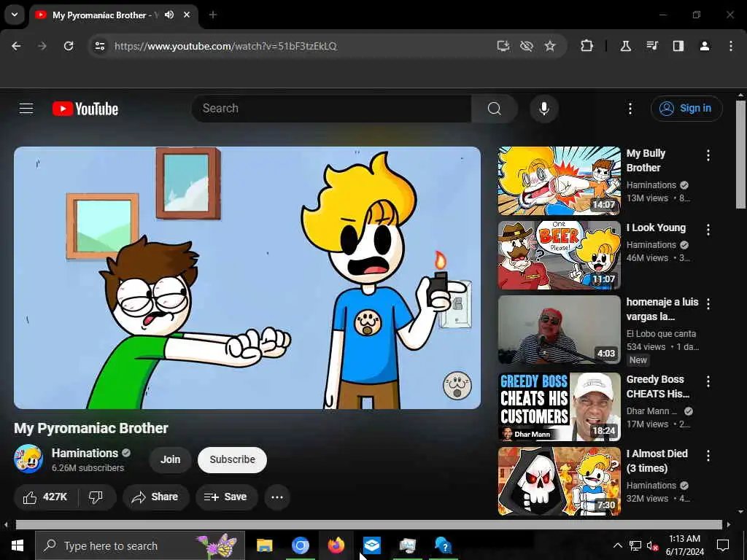The height and width of the screenshot is (560, 747).
Task: Open options menu for homenaje a luis vargas
Action: [708, 304]
